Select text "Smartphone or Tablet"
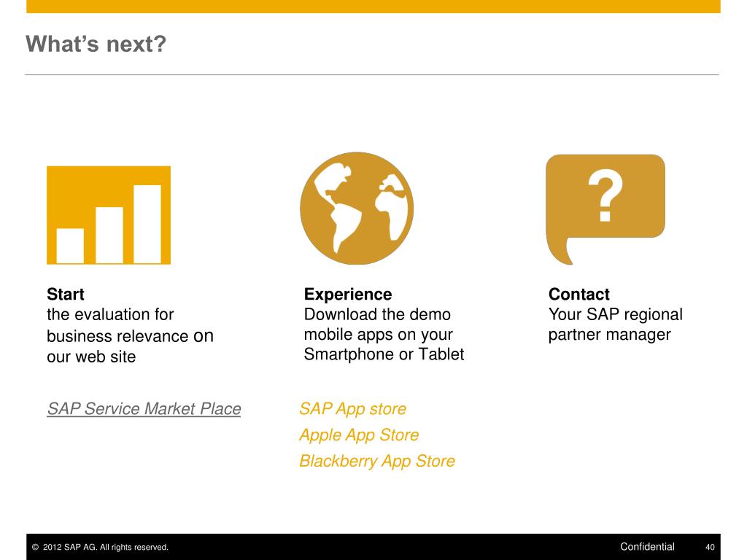Viewport: 747px width, 560px height. pyautogui.click(x=384, y=355)
